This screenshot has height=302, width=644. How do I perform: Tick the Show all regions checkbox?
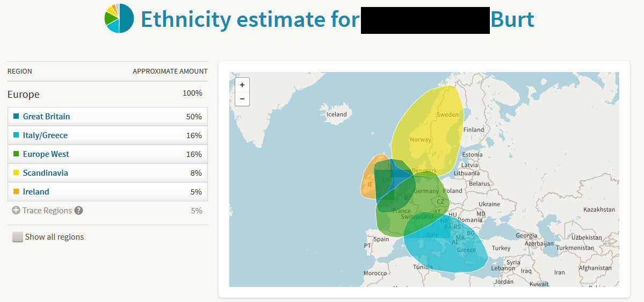coord(18,237)
